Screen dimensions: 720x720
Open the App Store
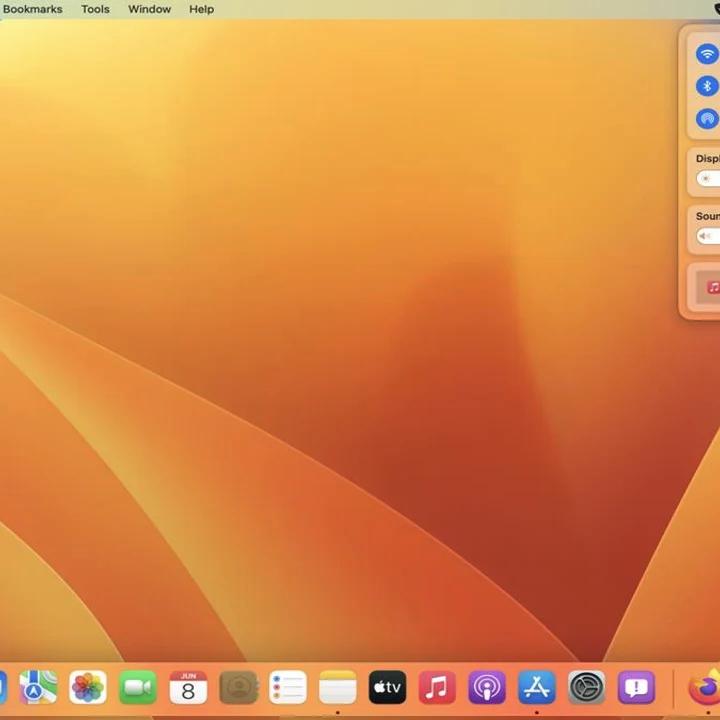(x=537, y=687)
